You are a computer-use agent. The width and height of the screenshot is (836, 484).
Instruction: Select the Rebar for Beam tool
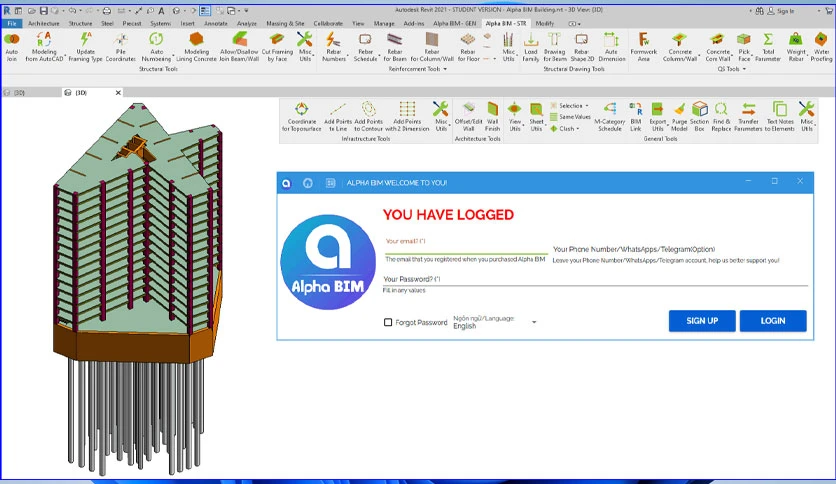(395, 46)
